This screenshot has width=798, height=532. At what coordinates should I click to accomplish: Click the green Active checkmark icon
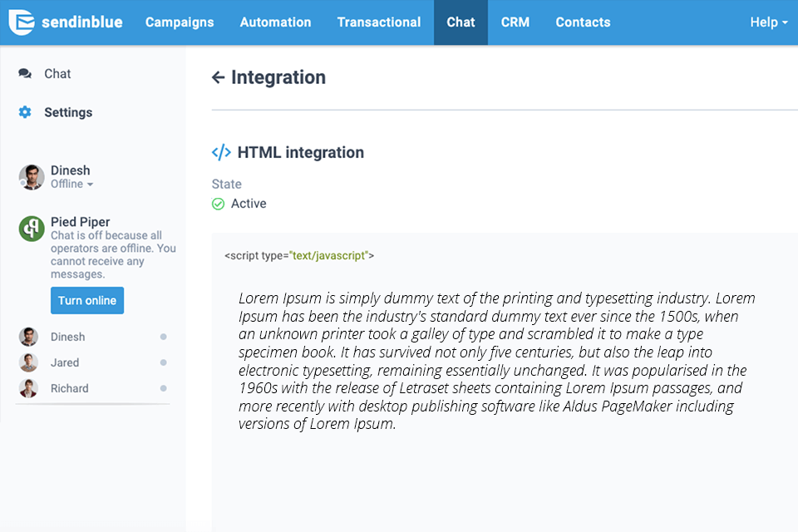219,204
